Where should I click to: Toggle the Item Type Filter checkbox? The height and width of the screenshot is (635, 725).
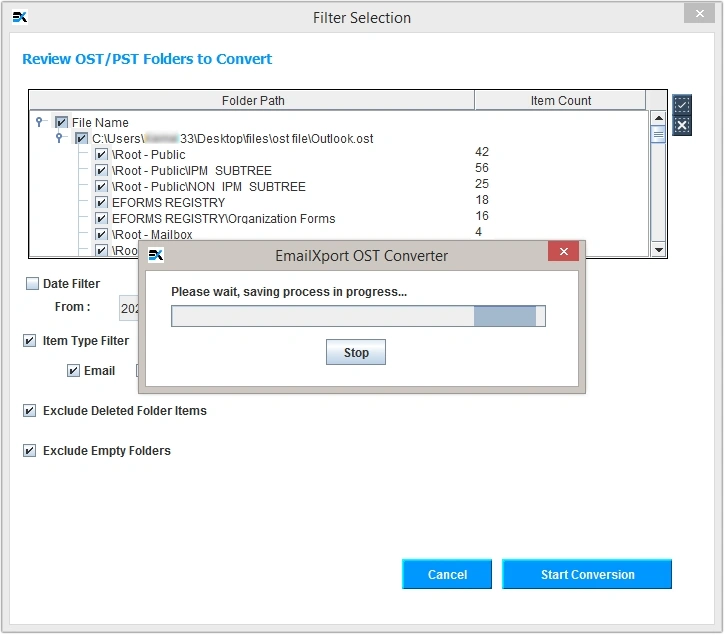coord(30,341)
